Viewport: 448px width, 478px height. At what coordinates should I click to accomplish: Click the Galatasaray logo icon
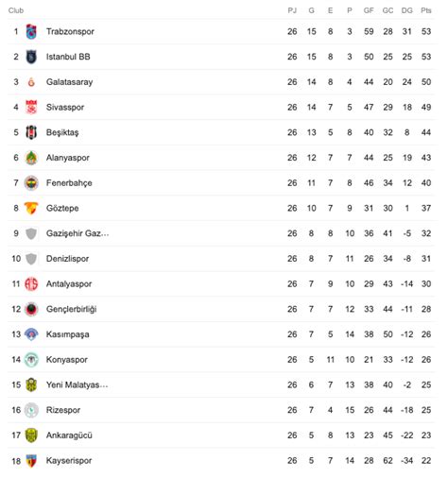click(x=31, y=82)
